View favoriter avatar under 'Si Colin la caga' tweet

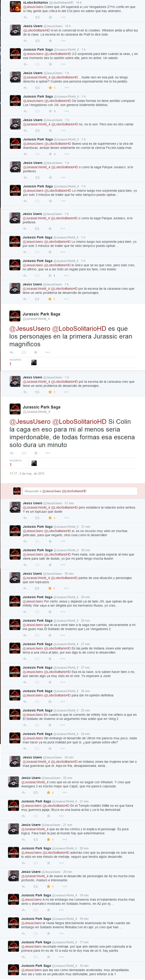click(x=34, y=463)
